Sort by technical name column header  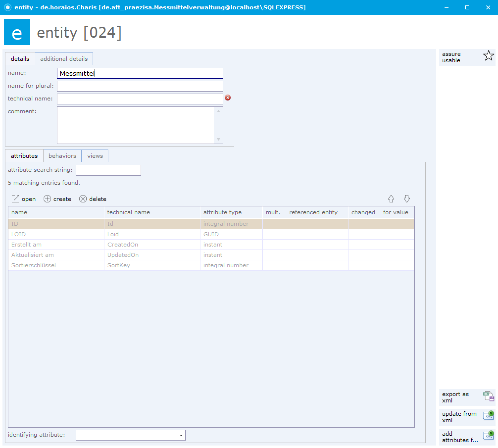pos(152,212)
